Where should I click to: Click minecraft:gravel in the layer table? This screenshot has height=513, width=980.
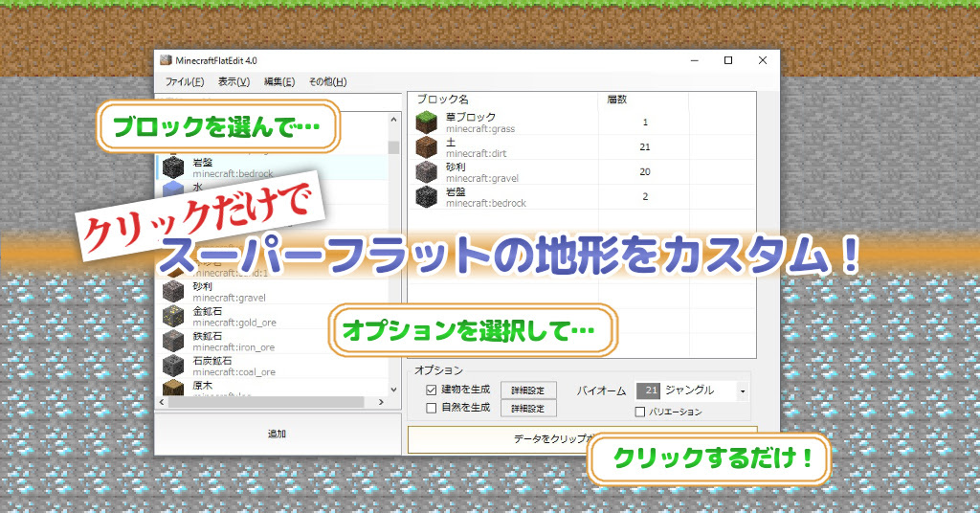point(482,178)
